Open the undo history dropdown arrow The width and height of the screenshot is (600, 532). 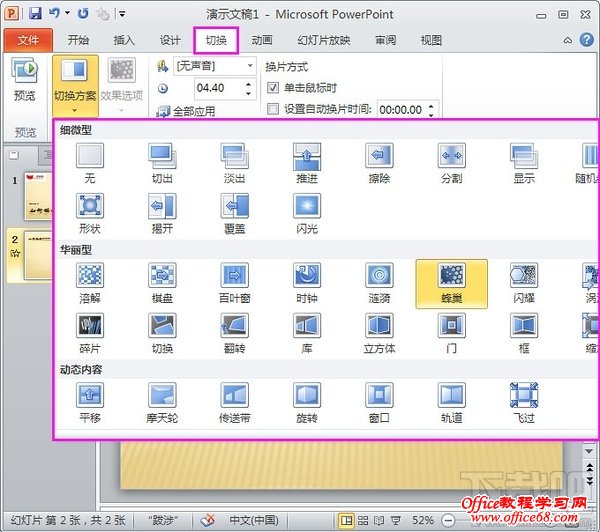point(67,13)
